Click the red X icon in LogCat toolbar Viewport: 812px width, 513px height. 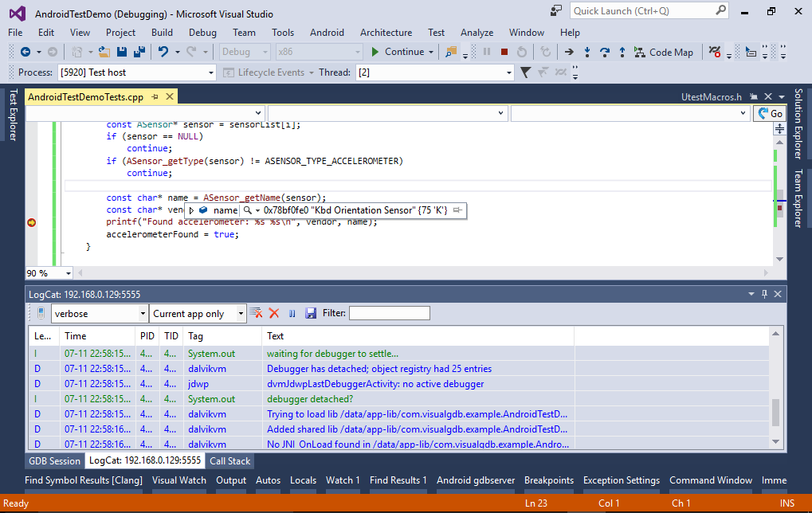(274, 313)
